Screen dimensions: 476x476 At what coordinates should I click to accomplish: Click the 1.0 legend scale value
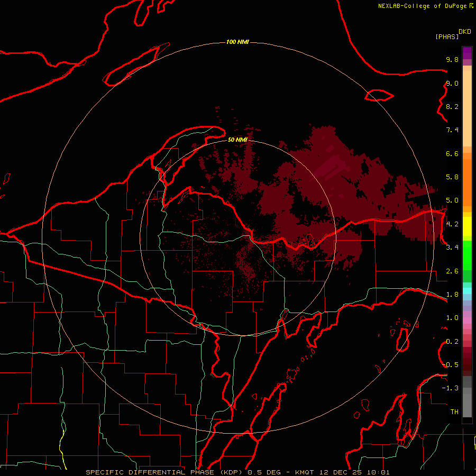[452, 317]
